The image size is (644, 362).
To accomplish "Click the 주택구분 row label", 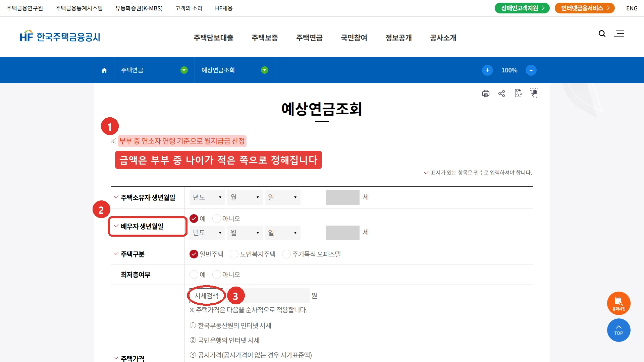I will (132, 254).
